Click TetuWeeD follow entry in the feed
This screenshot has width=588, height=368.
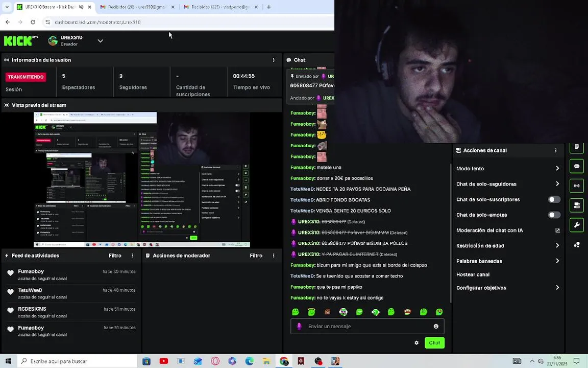click(x=71, y=293)
